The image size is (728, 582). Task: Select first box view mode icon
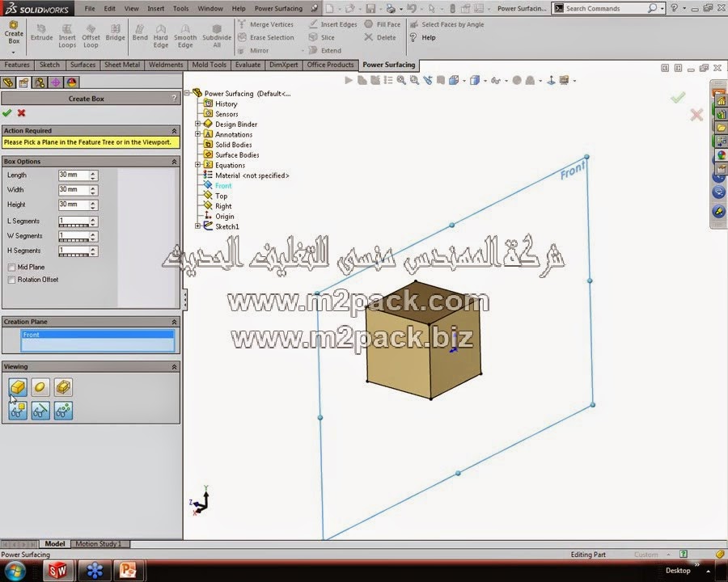(x=18, y=387)
